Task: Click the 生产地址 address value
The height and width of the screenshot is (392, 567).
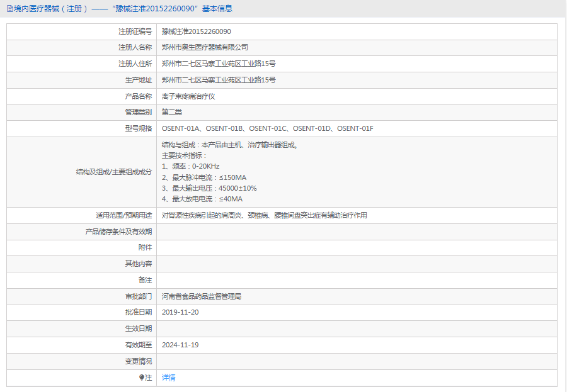Action: (x=219, y=80)
